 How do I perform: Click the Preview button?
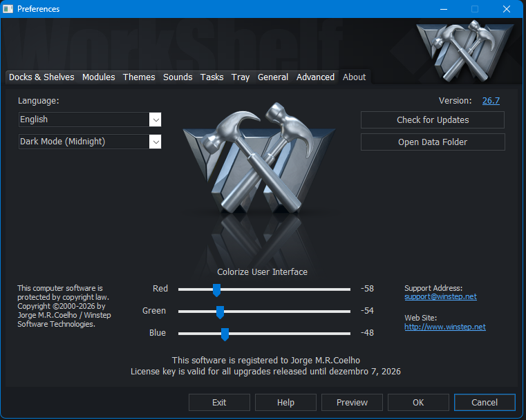tap(352, 402)
